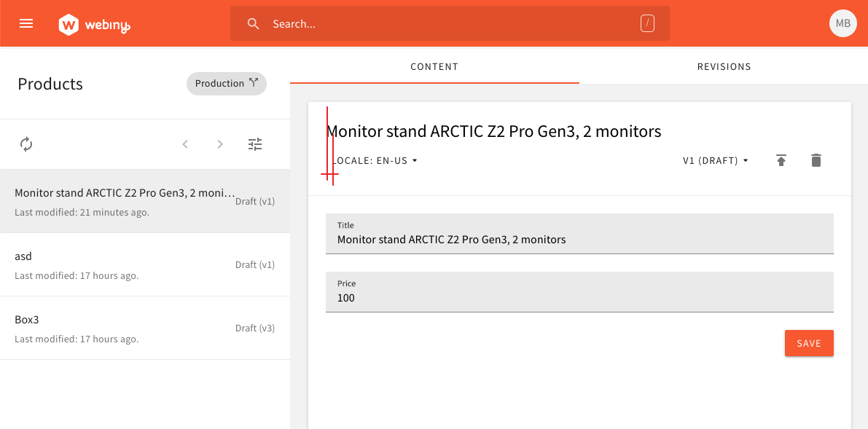The width and height of the screenshot is (868, 429).
Task: Click the Draft (v1) status of asd
Action: 254,264
